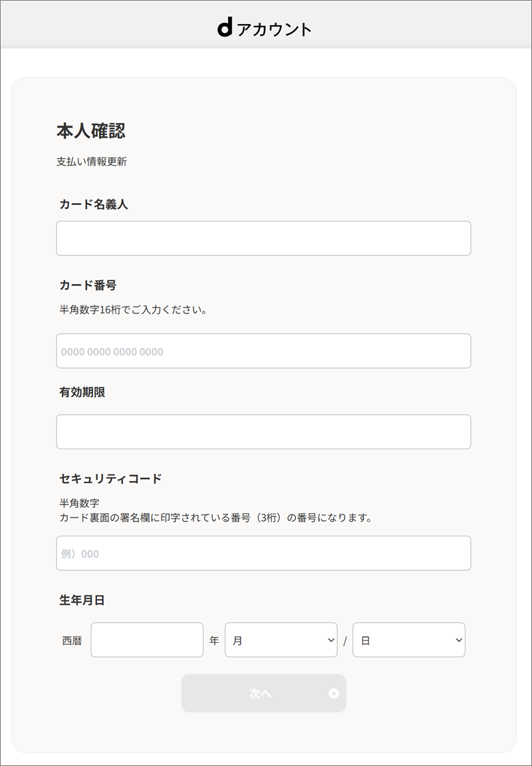Click the 次へ button
Viewport: 532px width, 766px height.
point(263,693)
